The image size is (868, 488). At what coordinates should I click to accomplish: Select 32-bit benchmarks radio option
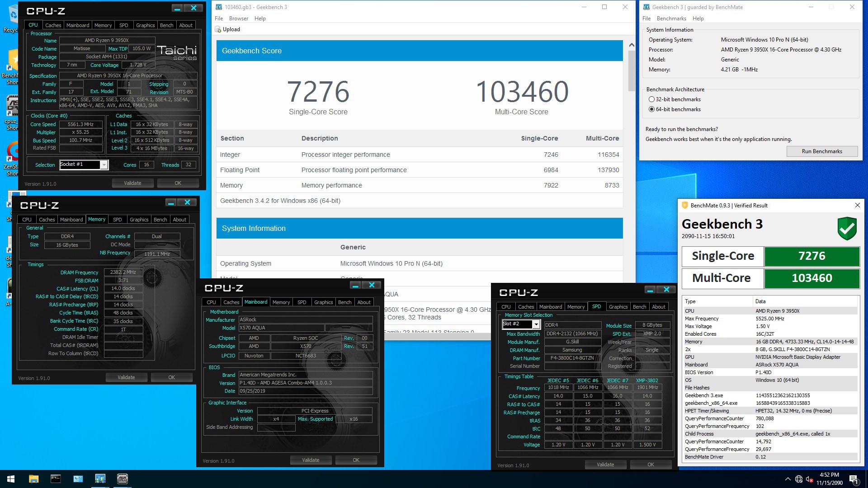tap(651, 99)
